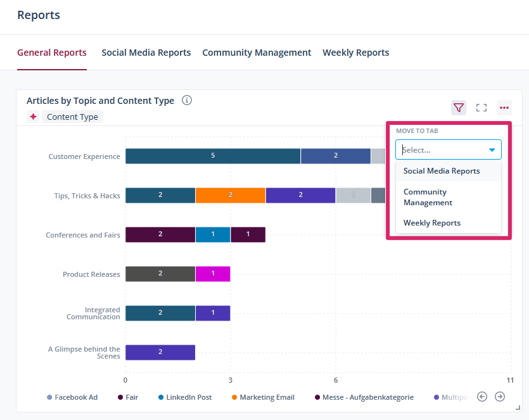Click the sparkle icon beside Content Type
Screen dimensions: 529x420
click(x=33, y=117)
